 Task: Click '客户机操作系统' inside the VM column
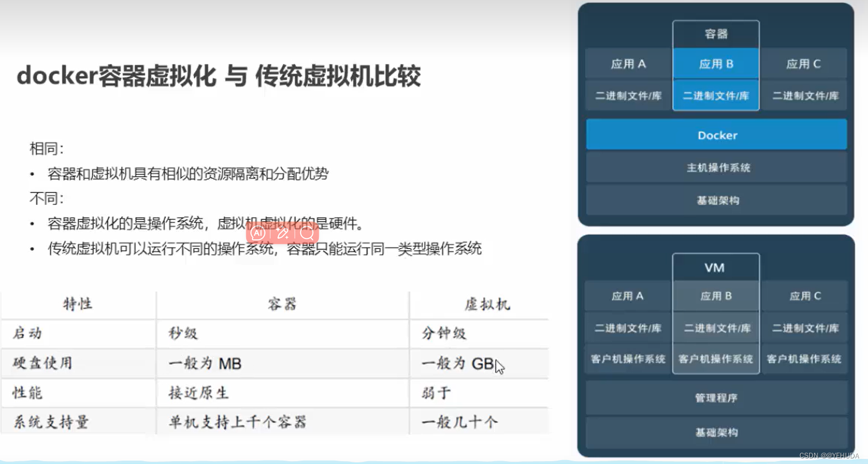pos(716,359)
